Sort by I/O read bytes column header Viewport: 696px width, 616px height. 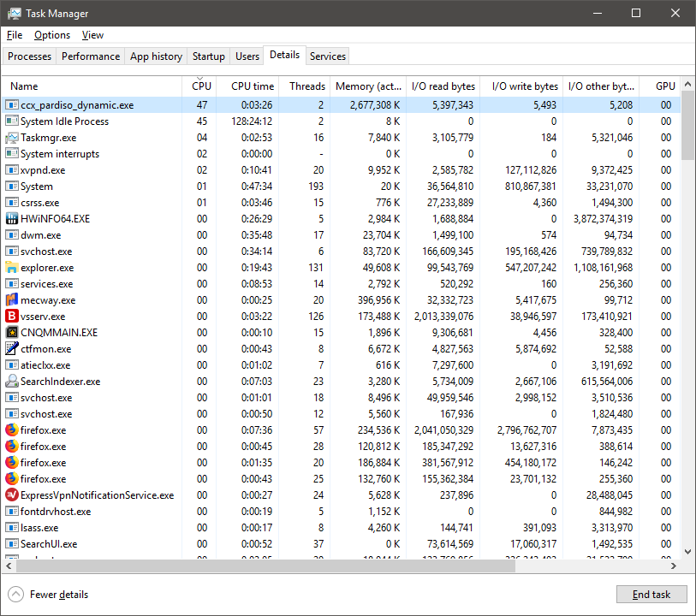tap(443, 86)
